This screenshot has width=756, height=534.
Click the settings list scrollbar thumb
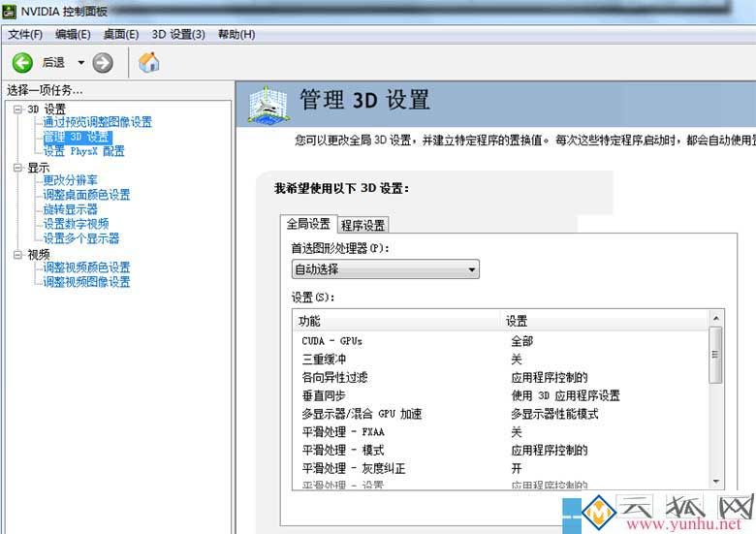[716, 355]
